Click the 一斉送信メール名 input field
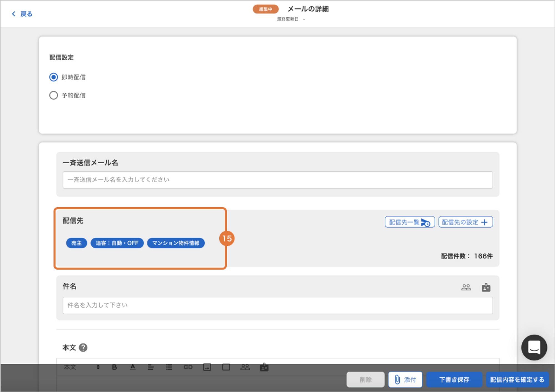Viewport: 555px width, 392px height. click(277, 180)
